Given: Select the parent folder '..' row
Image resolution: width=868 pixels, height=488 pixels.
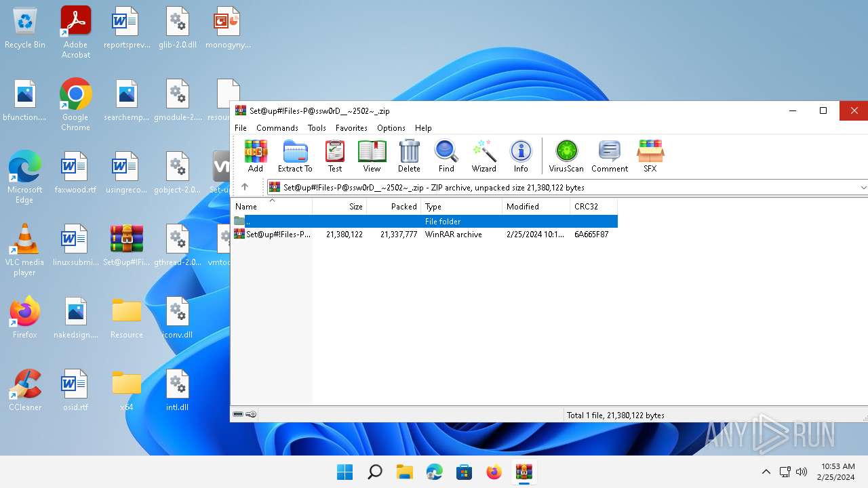Looking at the screenshot, I should 425,222.
